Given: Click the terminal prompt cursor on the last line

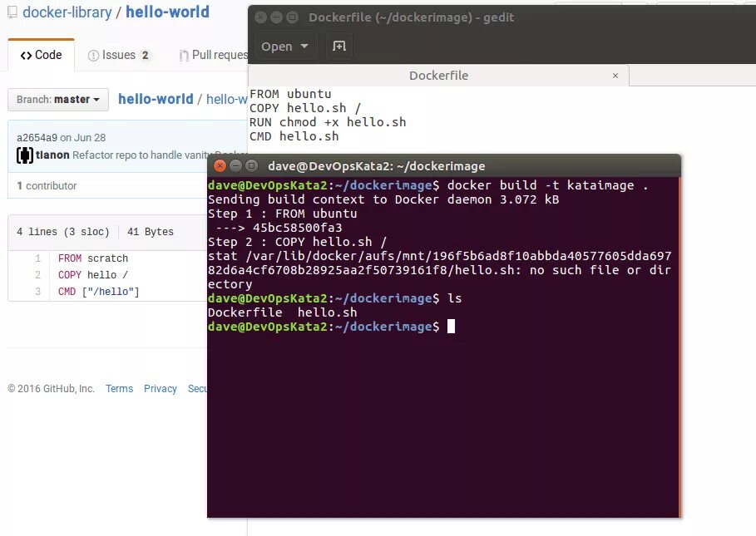Looking at the screenshot, I should point(452,327).
